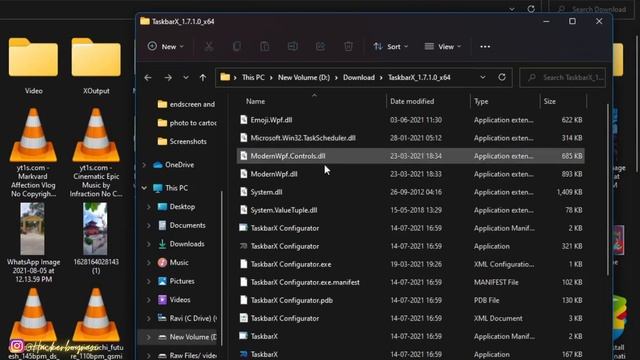Go forward with the right arrow
The width and height of the screenshot is (640, 360).
coord(168,78)
